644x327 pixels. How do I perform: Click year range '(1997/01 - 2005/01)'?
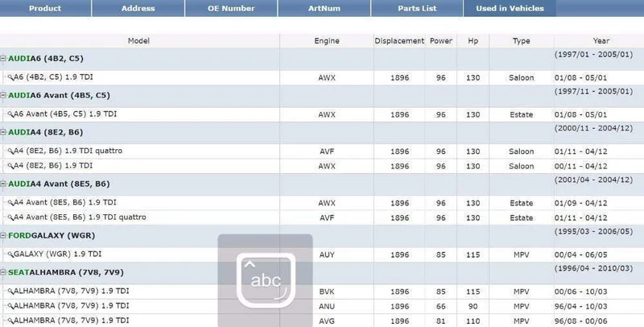coord(593,54)
